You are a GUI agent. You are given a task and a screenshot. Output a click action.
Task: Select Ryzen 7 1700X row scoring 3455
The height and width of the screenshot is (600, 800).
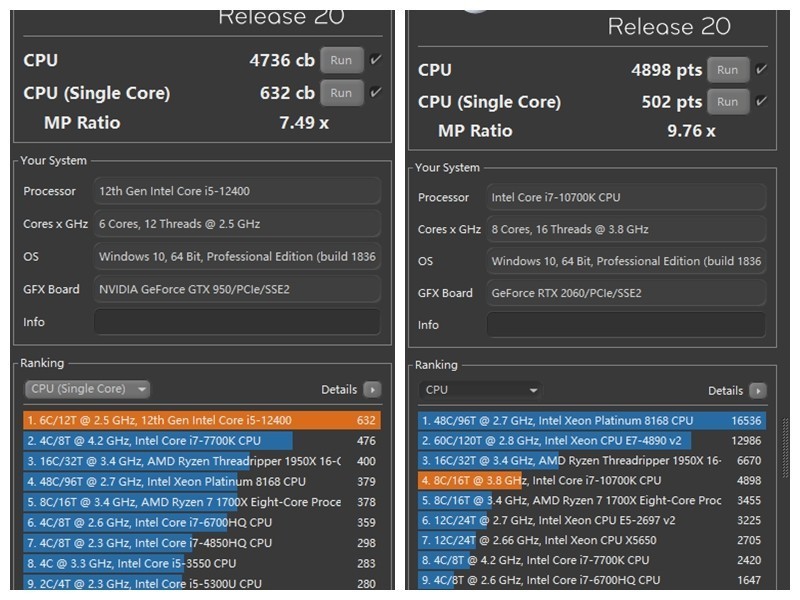point(592,501)
